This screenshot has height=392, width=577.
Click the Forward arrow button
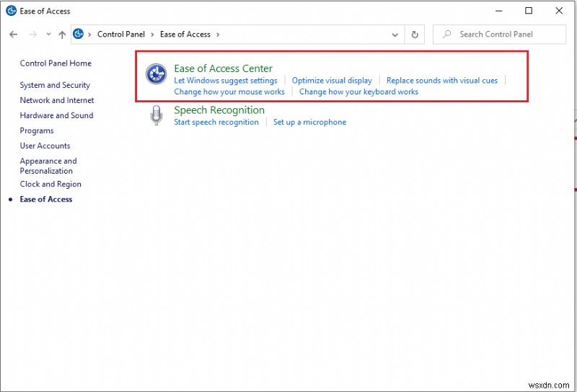point(32,35)
